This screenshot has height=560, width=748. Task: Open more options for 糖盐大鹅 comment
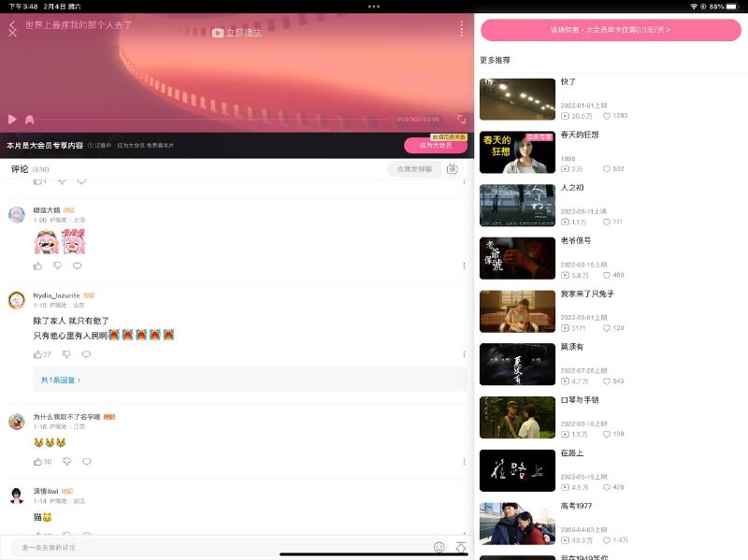[x=464, y=266]
